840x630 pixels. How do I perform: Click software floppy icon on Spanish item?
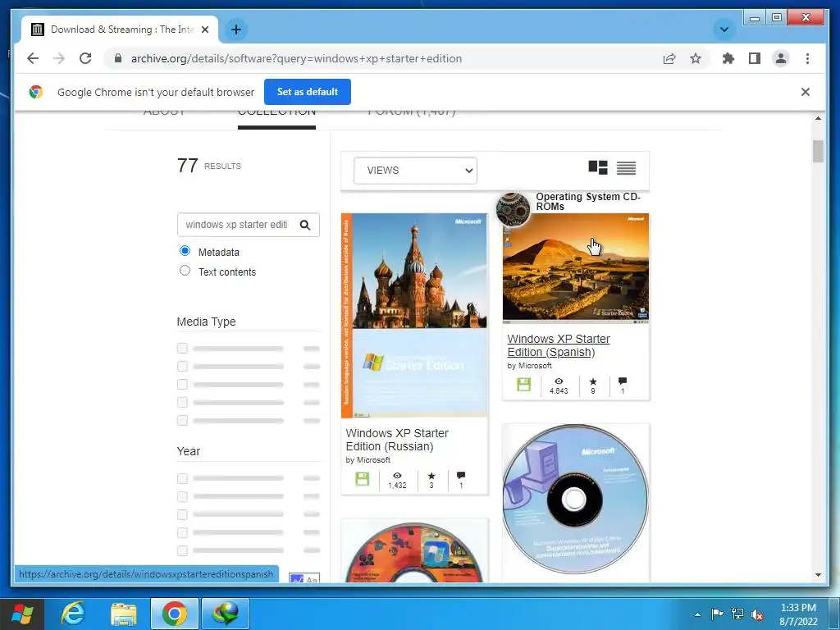523,384
